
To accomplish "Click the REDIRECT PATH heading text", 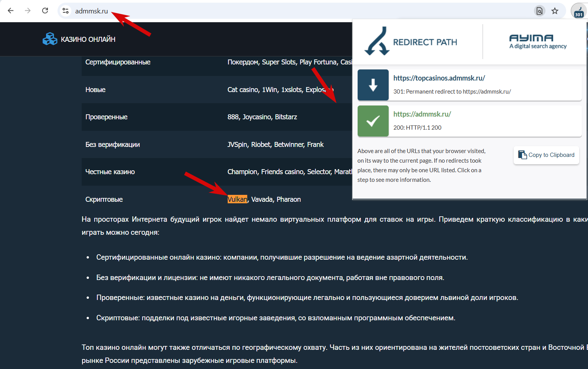I will pos(425,42).
